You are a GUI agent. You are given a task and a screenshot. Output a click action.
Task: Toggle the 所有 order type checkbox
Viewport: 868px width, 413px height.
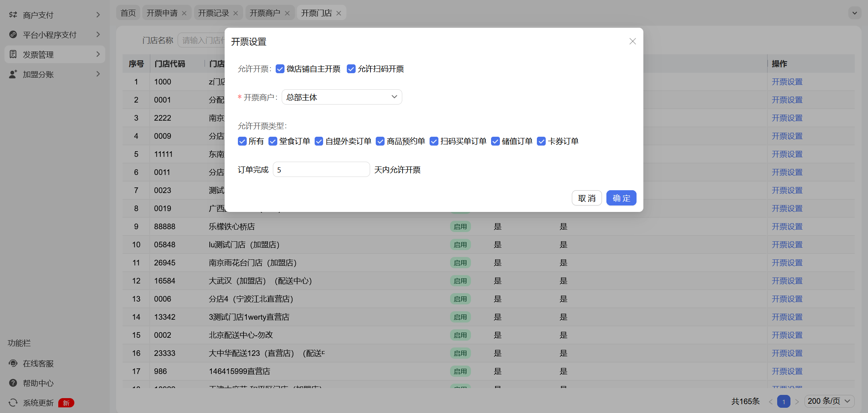[x=242, y=141]
